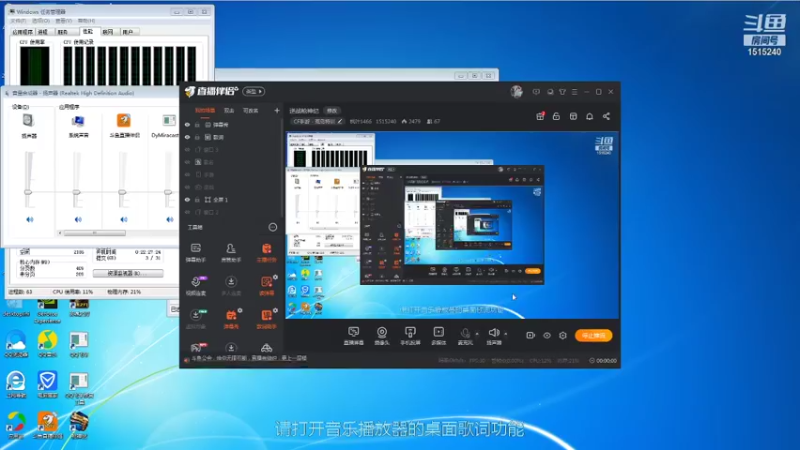The width and height of the screenshot is (800, 450).
Task: Open the mobile phone screencast 手机投屏 icon
Action: click(x=410, y=335)
